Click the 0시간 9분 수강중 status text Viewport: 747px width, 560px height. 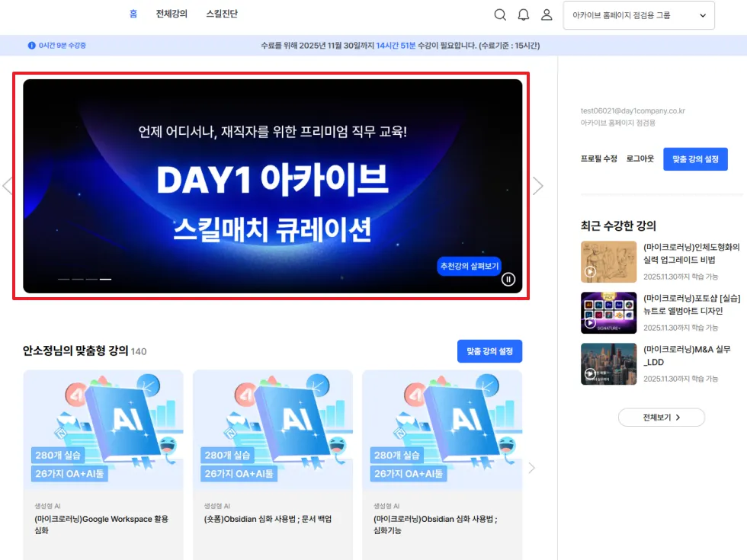(x=62, y=45)
